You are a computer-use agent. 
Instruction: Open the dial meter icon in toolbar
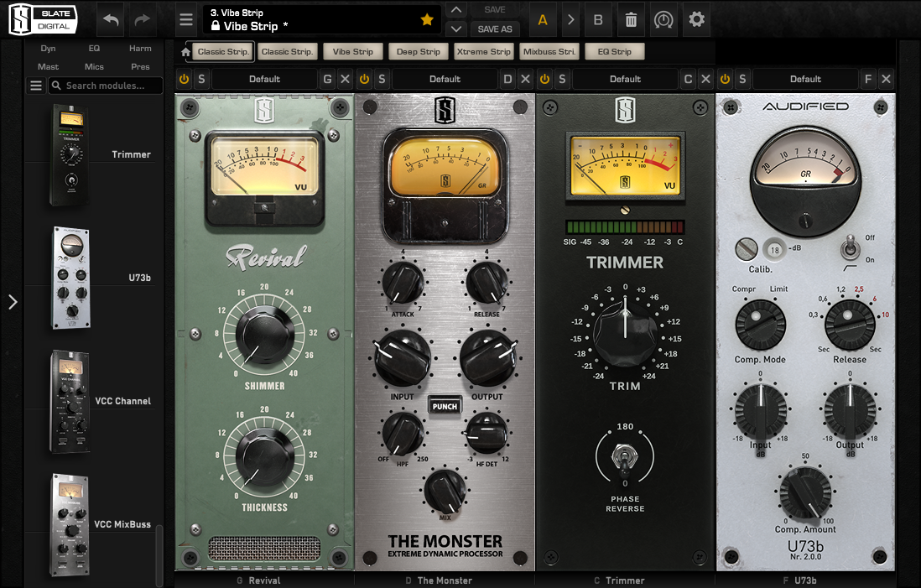point(663,19)
